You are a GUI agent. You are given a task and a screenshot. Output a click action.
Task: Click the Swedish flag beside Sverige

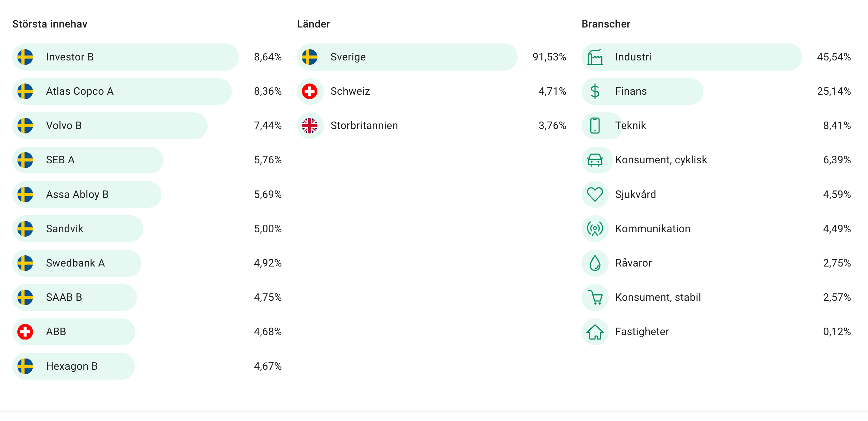click(310, 57)
